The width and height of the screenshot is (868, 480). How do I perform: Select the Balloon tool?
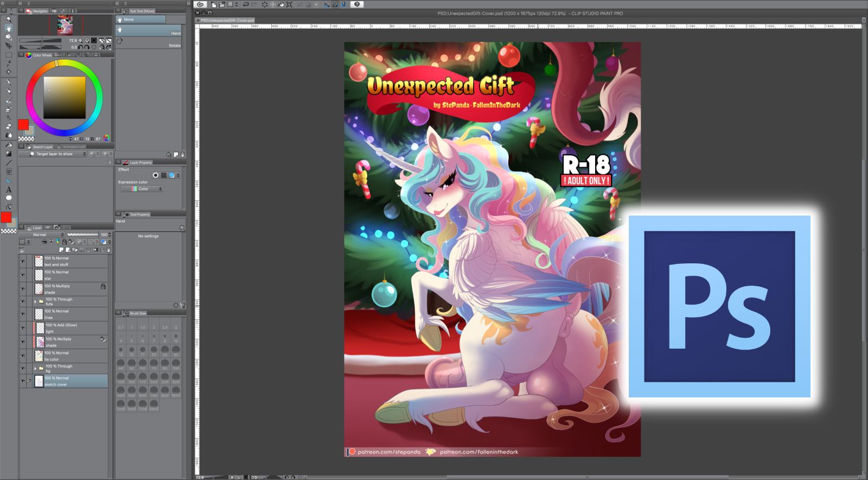[x=9, y=198]
